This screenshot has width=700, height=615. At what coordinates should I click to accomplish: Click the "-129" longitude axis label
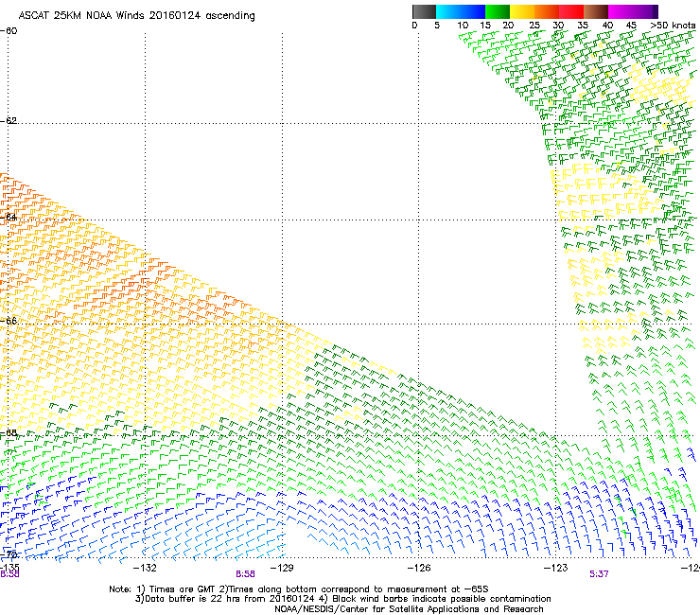[x=282, y=568]
